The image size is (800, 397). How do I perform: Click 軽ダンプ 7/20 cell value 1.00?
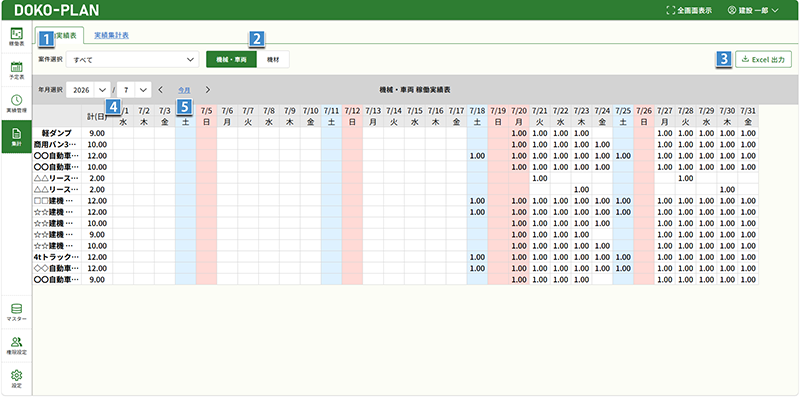(x=518, y=133)
